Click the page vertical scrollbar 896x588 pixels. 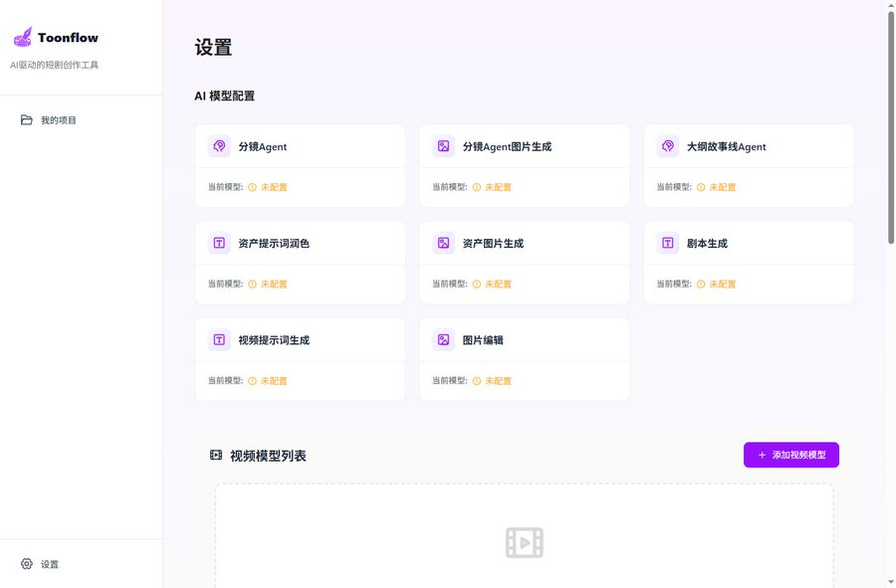point(891,128)
